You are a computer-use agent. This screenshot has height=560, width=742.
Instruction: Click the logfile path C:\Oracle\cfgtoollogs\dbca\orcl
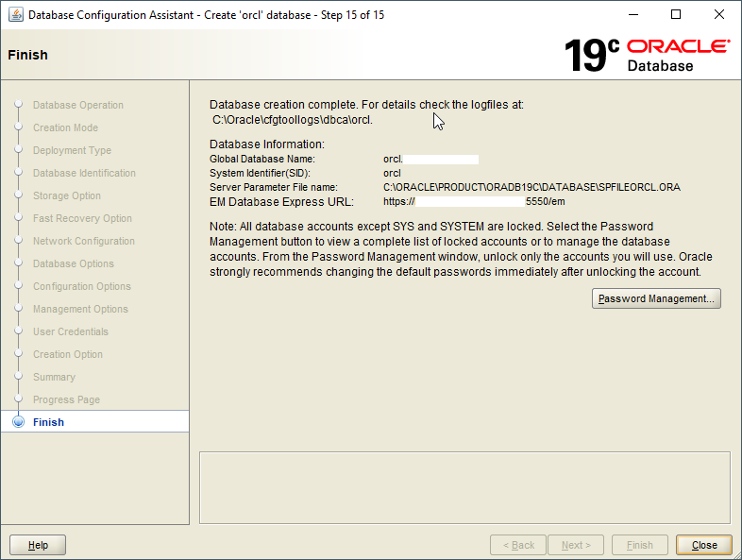tap(293, 120)
